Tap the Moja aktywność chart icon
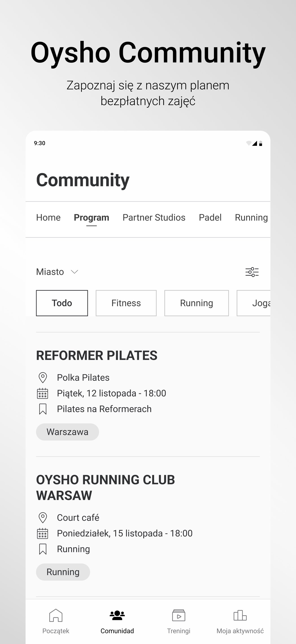Viewport: 296px width, 644px height. (x=240, y=615)
